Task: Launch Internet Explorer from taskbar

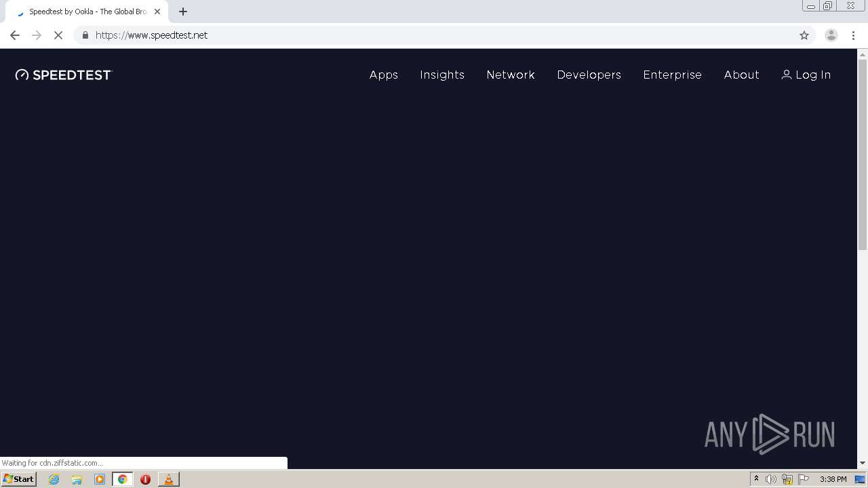Action: [x=54, y=479]
